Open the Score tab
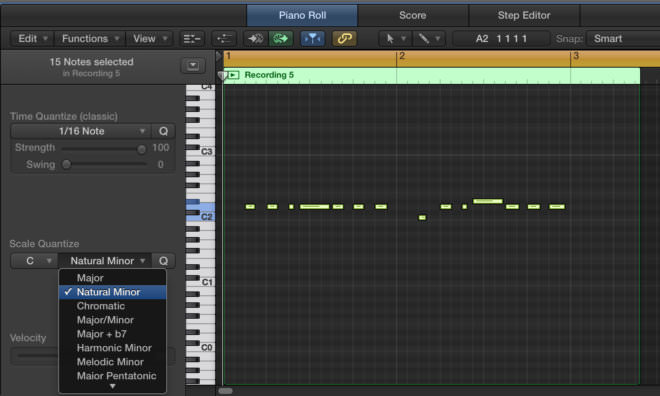The width and height of the screenshot is (660, 396). [412, 16]
